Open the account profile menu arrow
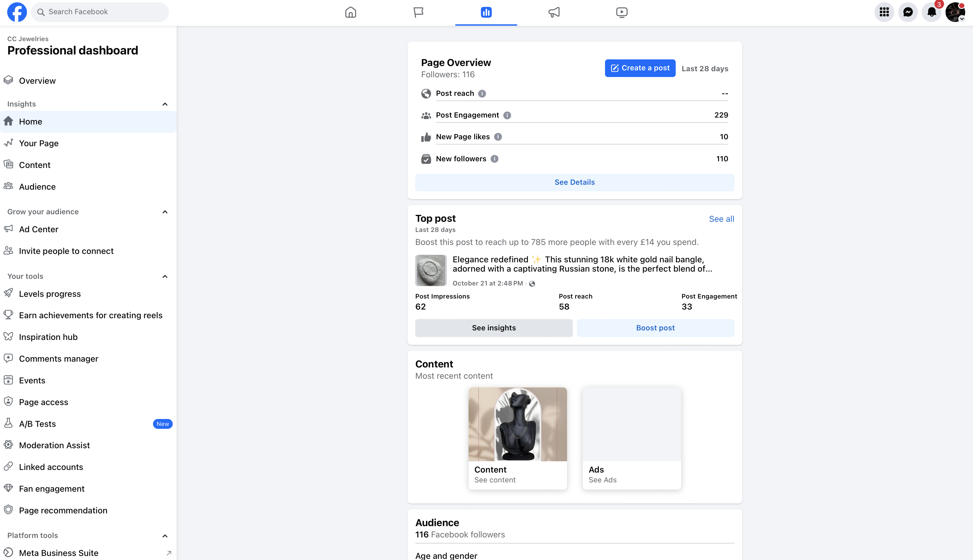Screen dimensions: 973x560 tap(962, 19)
